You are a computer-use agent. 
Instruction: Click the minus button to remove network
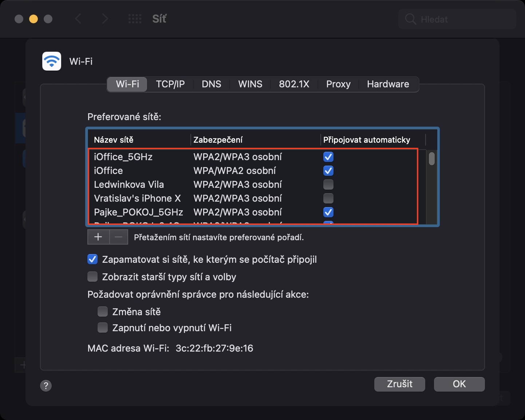click(119, 237)
